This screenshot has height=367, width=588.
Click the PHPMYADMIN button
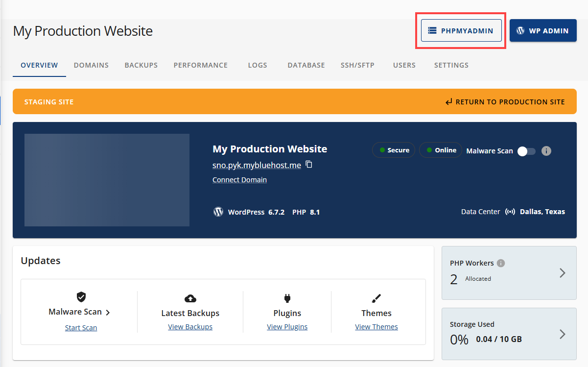[461, 30]
